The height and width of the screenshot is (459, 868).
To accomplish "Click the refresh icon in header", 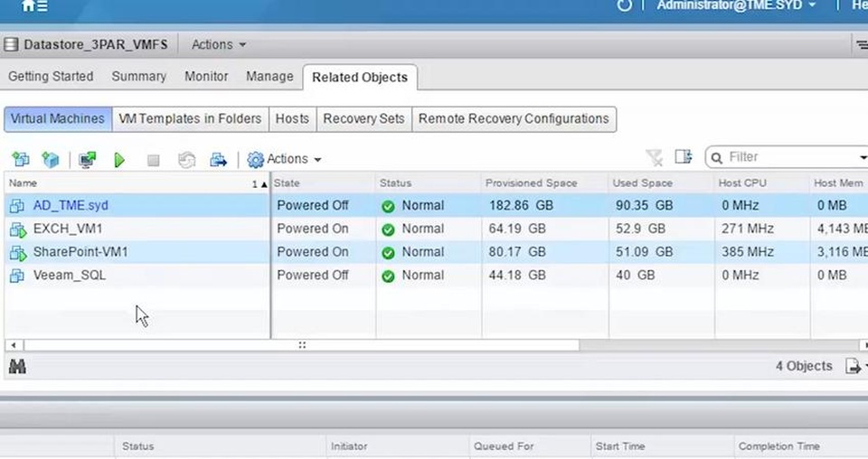I will click(x=624, y=5).
